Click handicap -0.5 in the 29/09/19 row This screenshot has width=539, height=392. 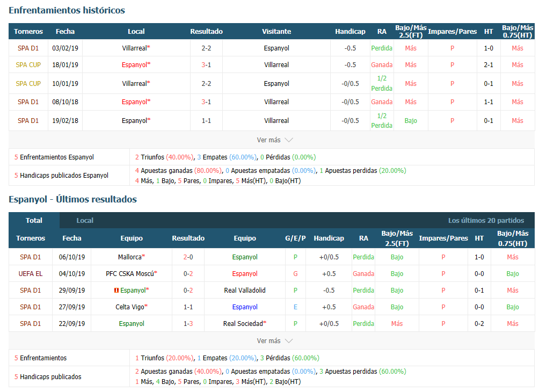click(x=329, y=290)
